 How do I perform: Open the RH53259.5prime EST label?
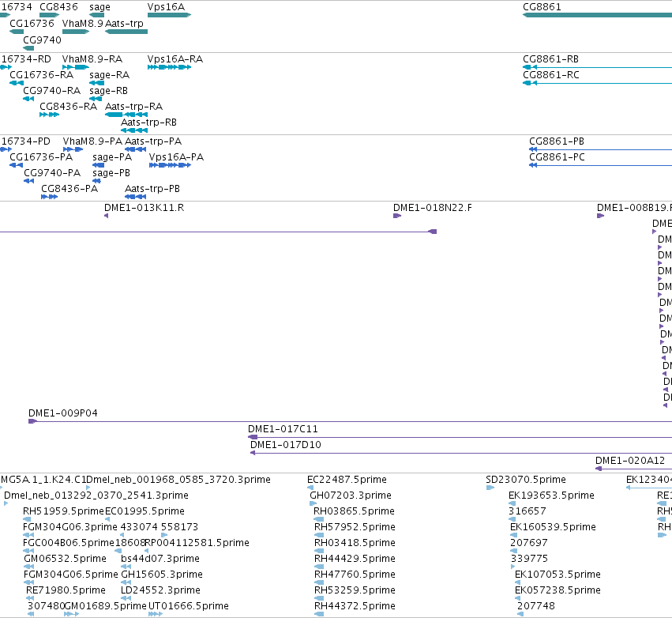coord(355,590)
